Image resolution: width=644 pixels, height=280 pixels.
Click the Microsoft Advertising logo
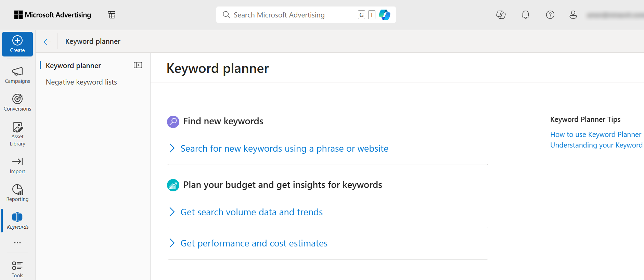click(53, 15)
